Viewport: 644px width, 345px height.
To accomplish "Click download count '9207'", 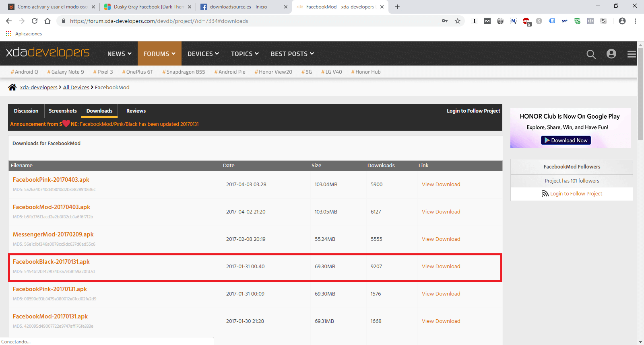I will tap(376, 266).
